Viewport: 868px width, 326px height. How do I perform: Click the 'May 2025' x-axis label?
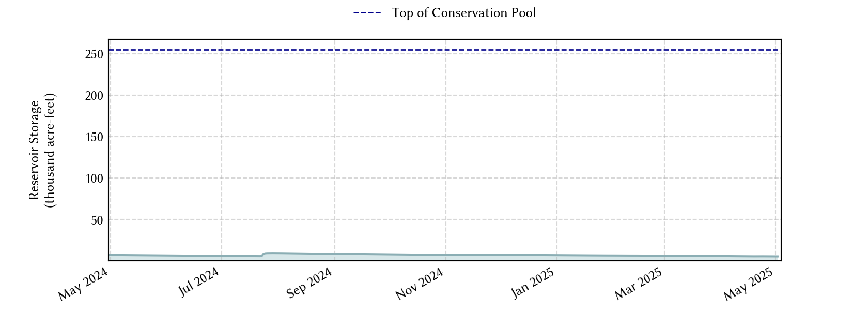tap(748, 284)
